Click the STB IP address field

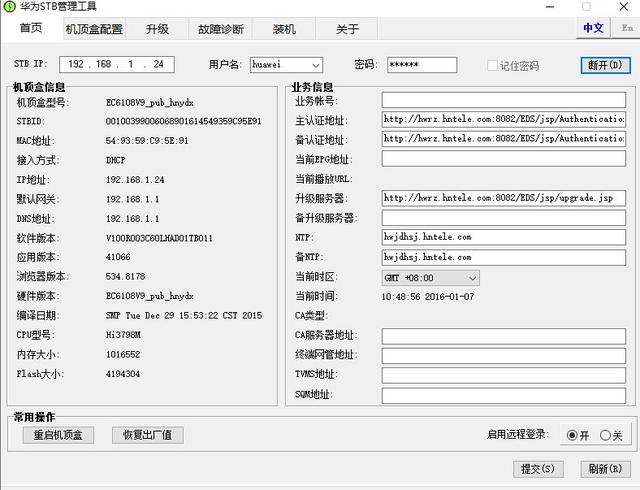click(117, 64)
